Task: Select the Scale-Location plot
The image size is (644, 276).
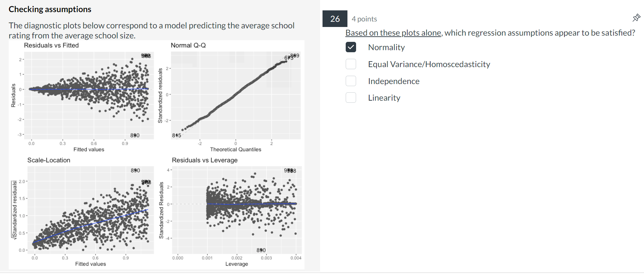Action: [x=90, y=210]
